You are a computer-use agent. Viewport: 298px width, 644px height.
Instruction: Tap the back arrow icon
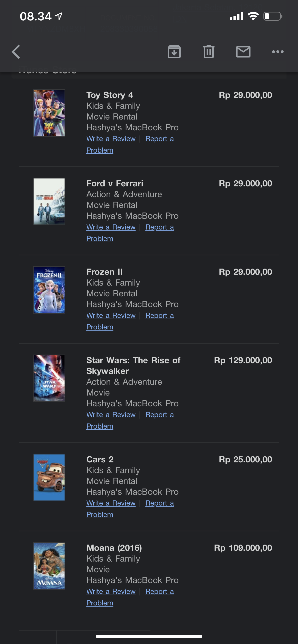[16, 52]
